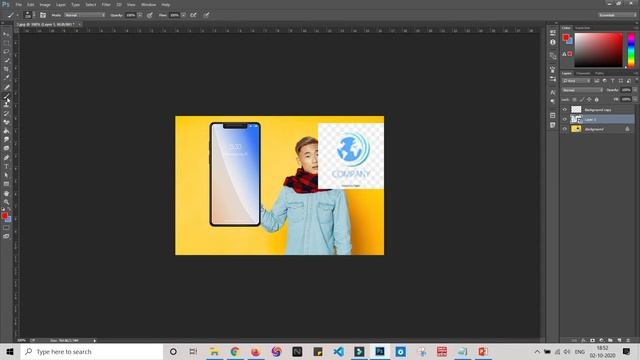Open the Filter menu
The width and height of the screenshot is (640, 360).
106,4
